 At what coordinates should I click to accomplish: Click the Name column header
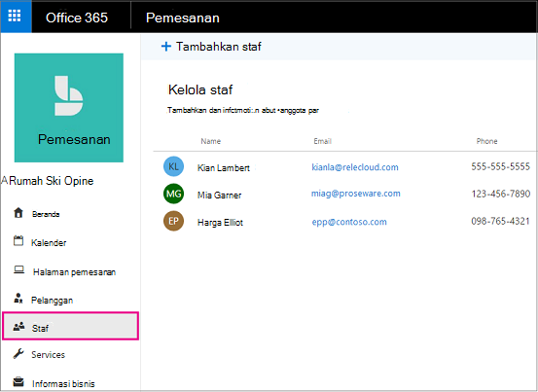click(x=211, y=141)
